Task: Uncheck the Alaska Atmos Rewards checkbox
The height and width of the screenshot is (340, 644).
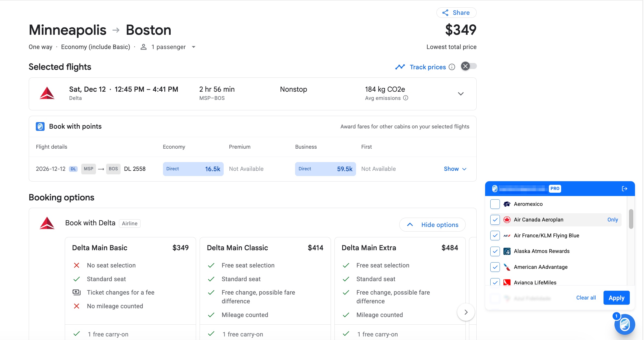Action: tap(495, 251)
